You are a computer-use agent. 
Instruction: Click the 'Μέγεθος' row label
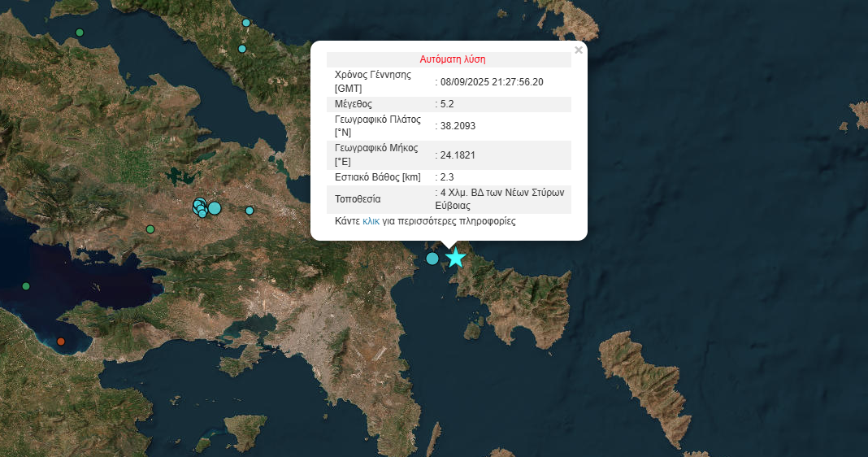[354, 104]
